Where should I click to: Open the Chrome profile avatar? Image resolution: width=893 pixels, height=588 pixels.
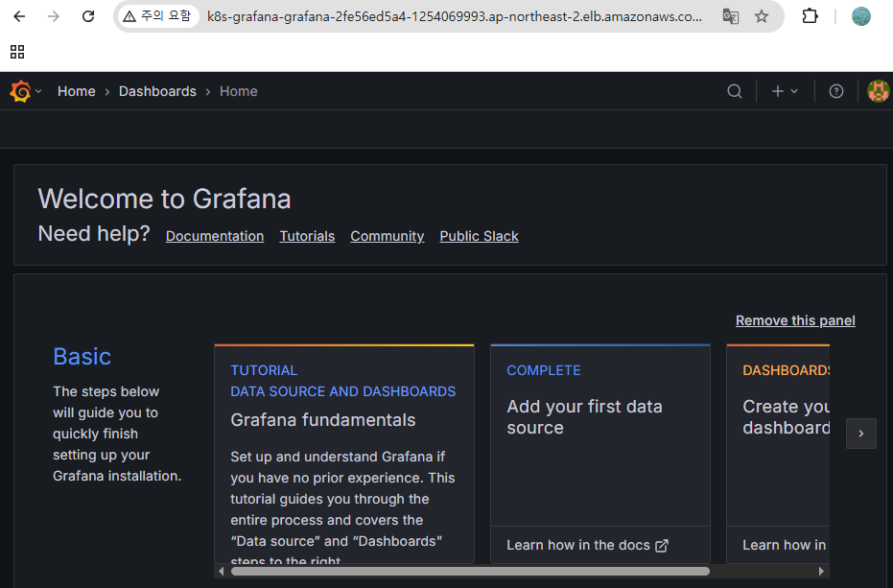coord(860,16)
